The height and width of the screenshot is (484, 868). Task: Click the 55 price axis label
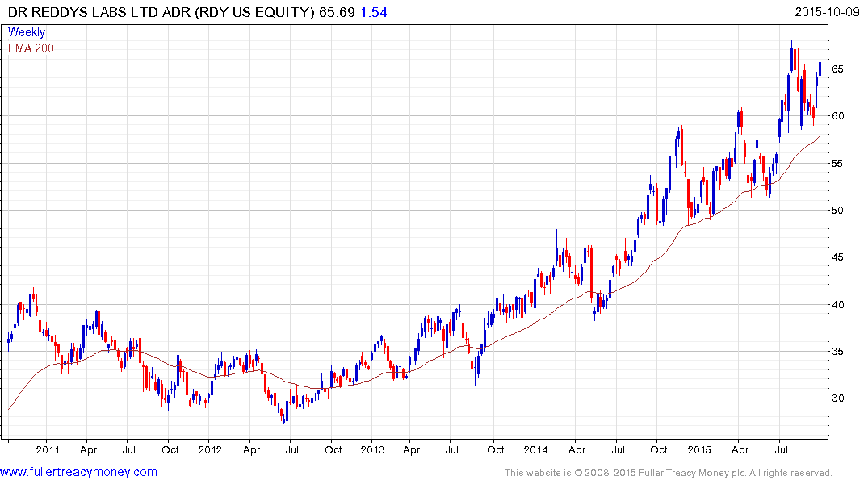pos(839,164)
